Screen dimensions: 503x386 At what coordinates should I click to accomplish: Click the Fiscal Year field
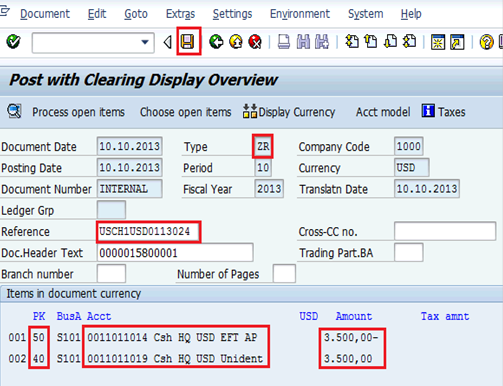click(269, 189)
